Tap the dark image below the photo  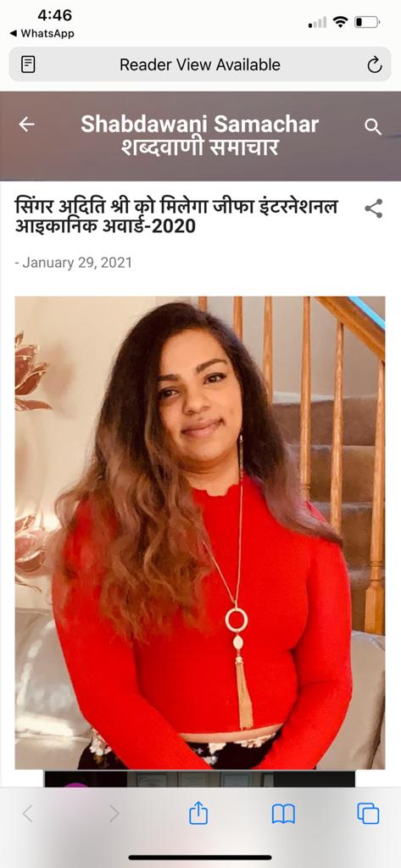(x=200, y=779)
